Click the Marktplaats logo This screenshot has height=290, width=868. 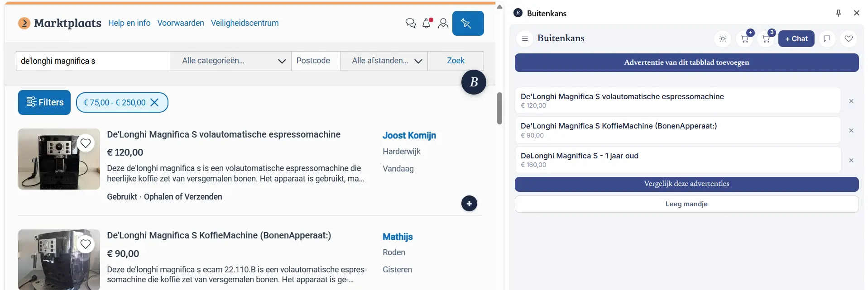coord(59,23)
